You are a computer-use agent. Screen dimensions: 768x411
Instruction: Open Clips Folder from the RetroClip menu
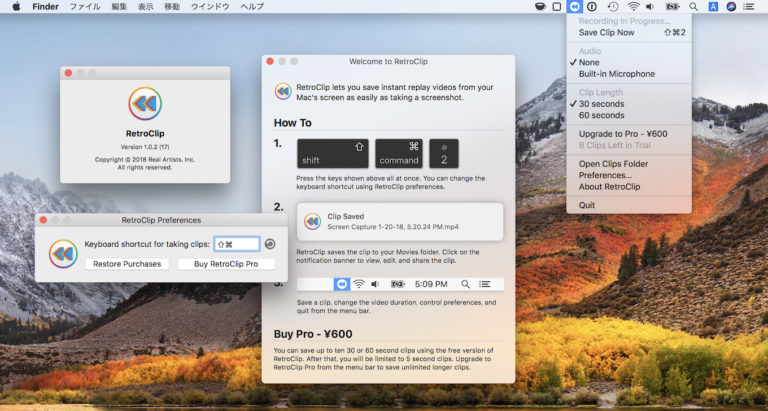613,164
